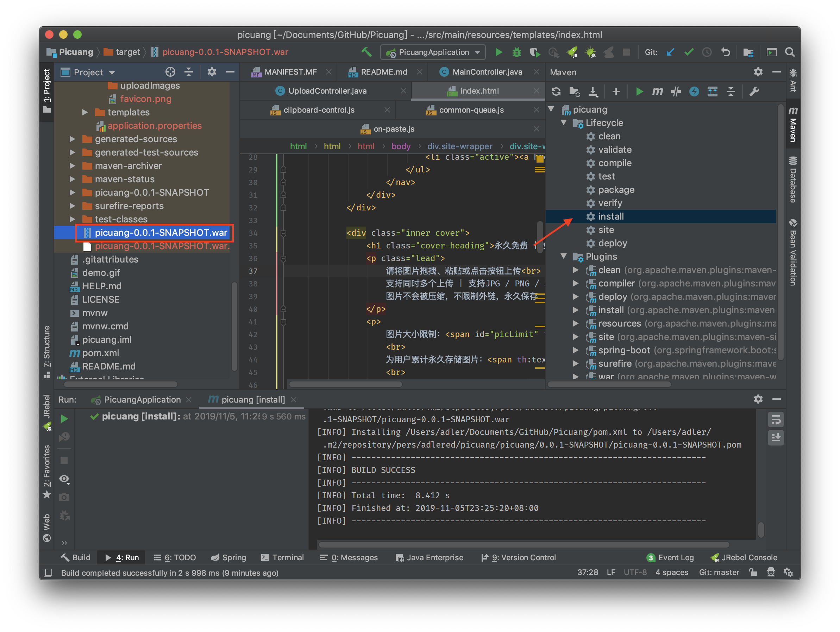Open Search Everywhere magnifier icon

(x=790, y=52)
